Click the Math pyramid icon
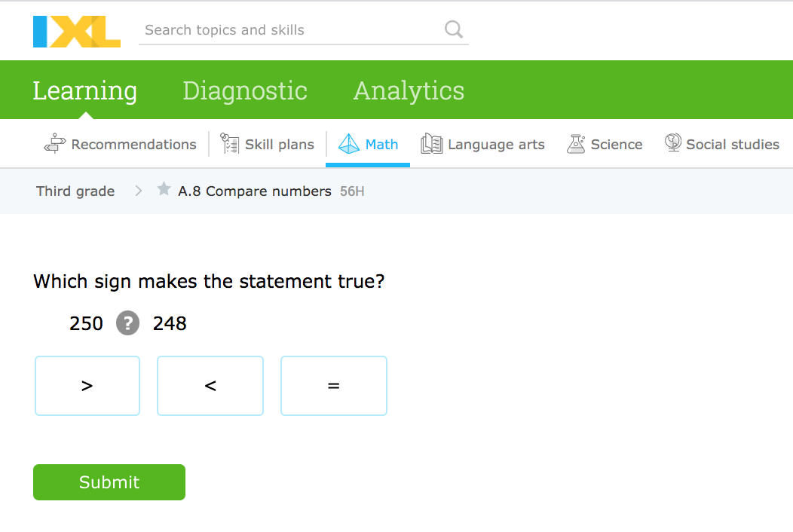 [349, 144]
